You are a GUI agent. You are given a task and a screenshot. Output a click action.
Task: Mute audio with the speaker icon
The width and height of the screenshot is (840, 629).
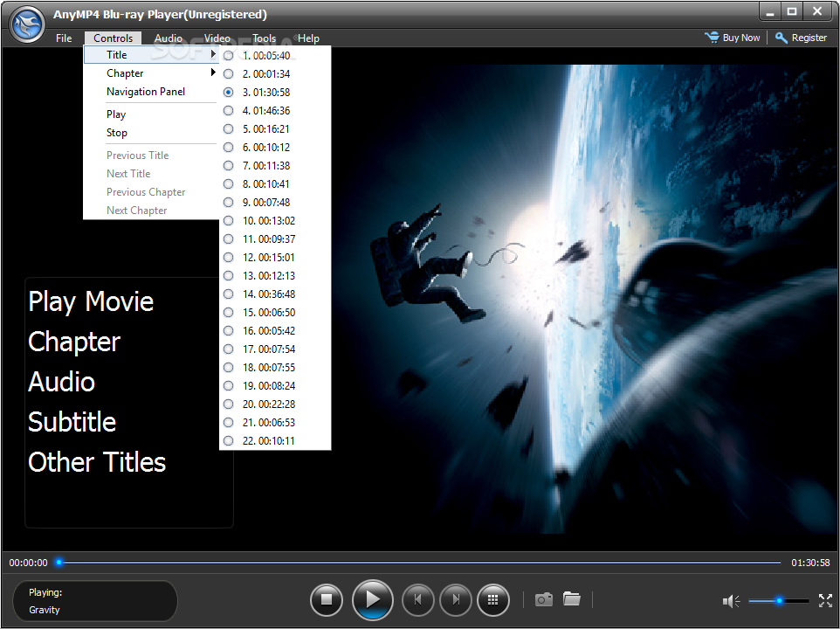click(x=731, y=601)
